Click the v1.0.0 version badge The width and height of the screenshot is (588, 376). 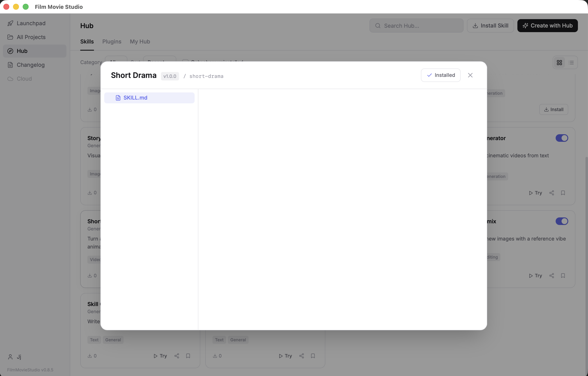click(x=170, y=76)
